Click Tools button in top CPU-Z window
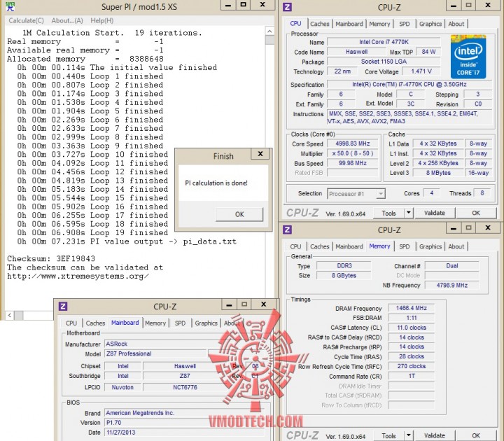The height and width of the screenshot is (441, 504). click(388, 213)
